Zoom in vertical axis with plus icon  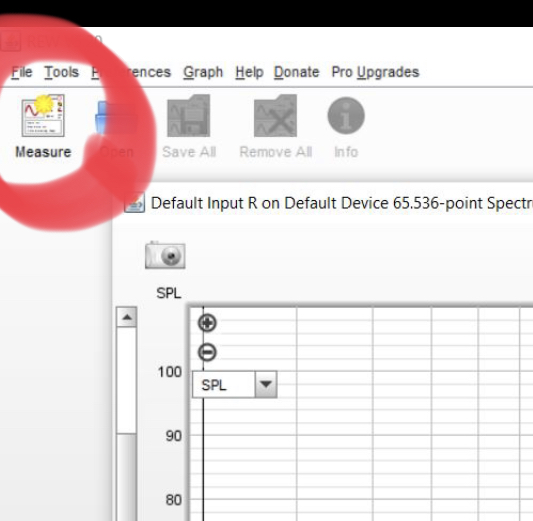click(x=207, y=323)
